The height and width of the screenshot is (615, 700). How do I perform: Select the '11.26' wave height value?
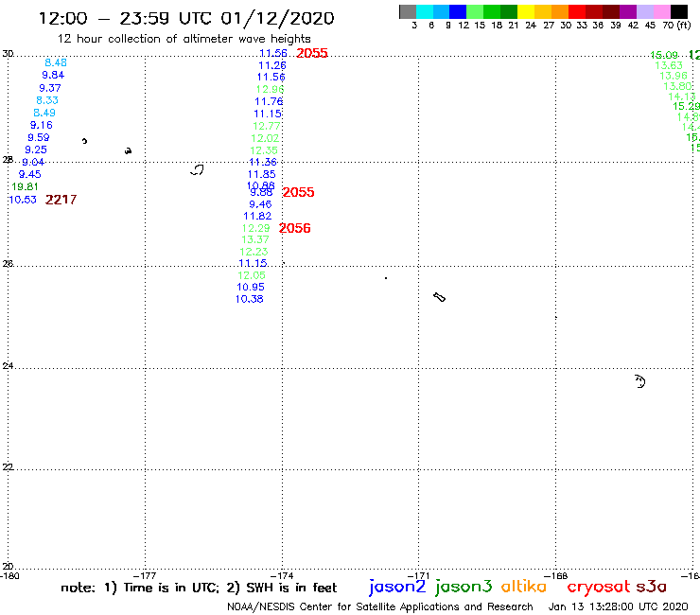272,65
